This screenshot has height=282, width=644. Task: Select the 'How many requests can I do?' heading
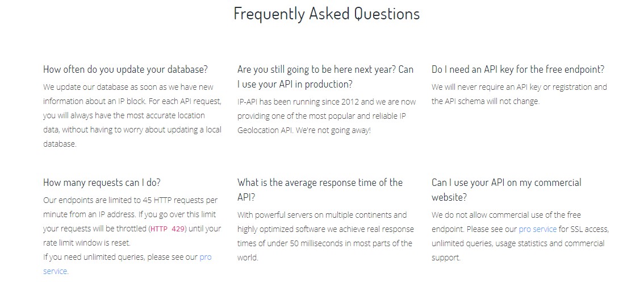[102, 183]
